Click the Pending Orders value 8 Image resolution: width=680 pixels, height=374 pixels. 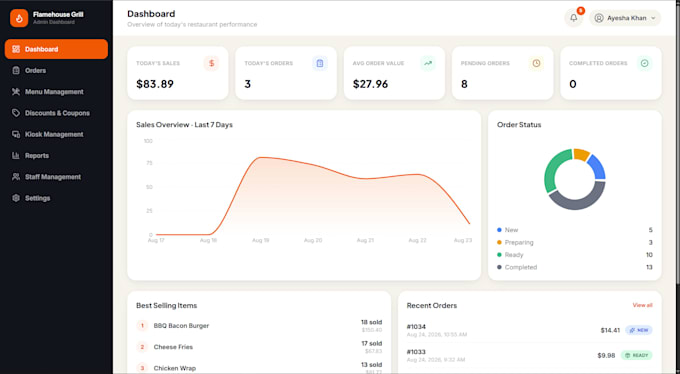(x=464, y=84)
